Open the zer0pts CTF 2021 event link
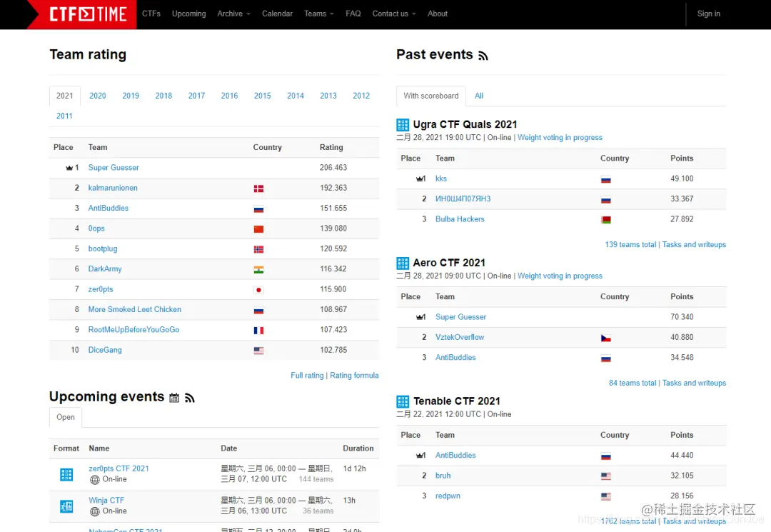771x532 pixels. coord(119,469)
